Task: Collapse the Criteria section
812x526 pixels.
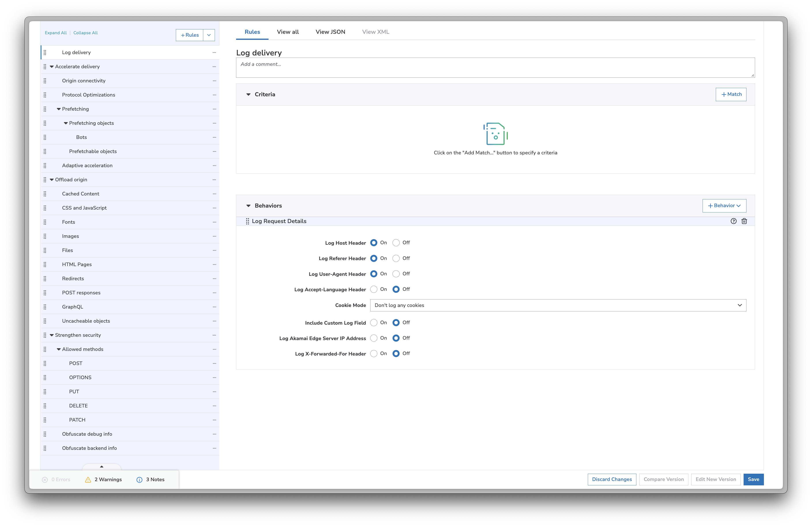Action: point(248,94)
